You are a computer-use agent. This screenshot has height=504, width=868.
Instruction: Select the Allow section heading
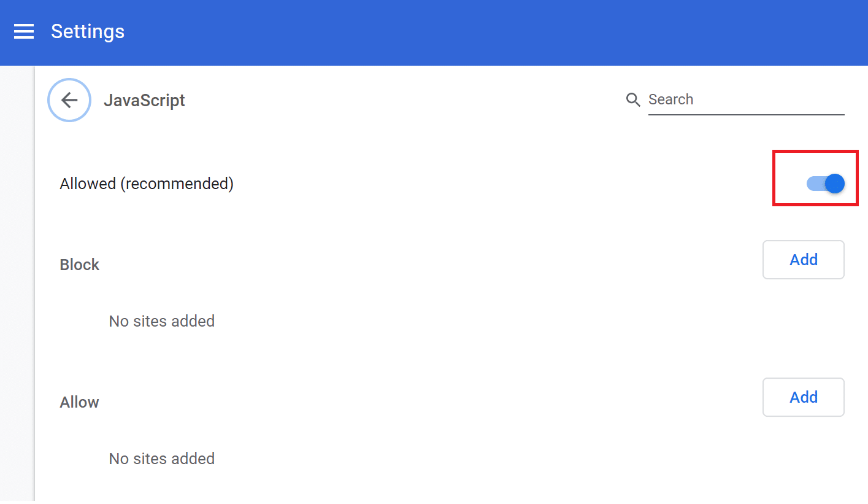tap(80, 402)
